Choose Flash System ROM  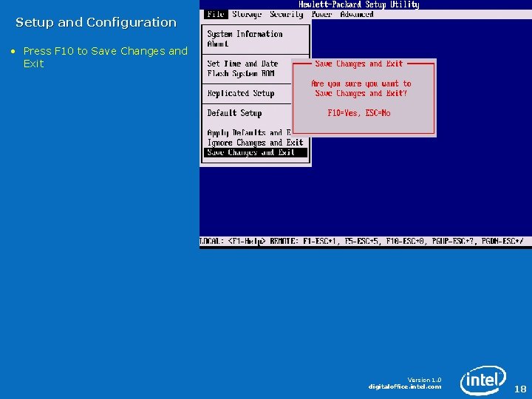[x=241, y=74]
